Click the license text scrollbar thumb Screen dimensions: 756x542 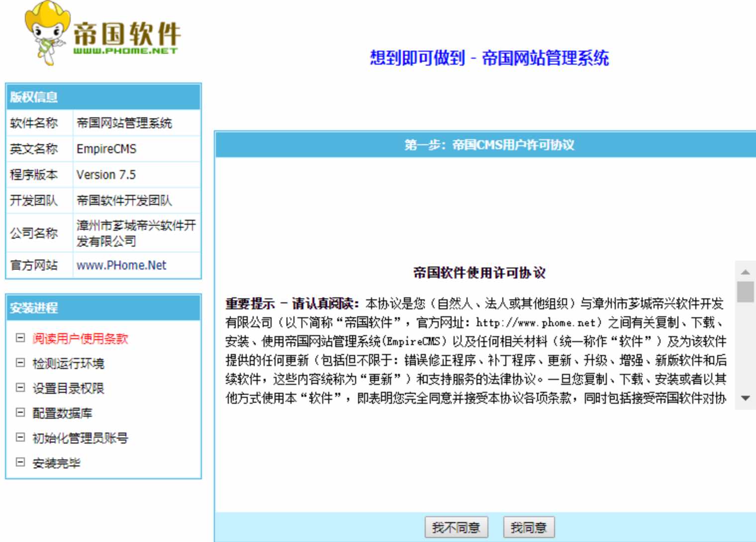coord(745,292)
